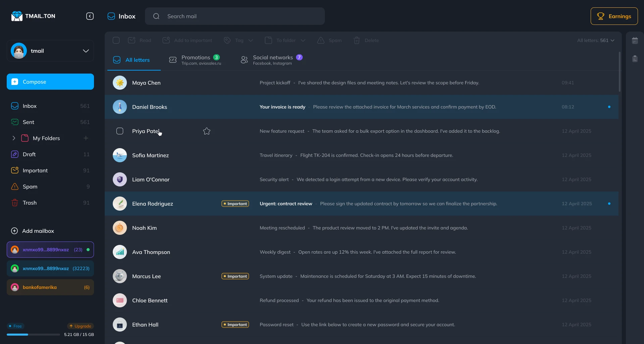Open the Earnings button
The height and width of the screenshot is (344, 644).
tap(614, 16)
